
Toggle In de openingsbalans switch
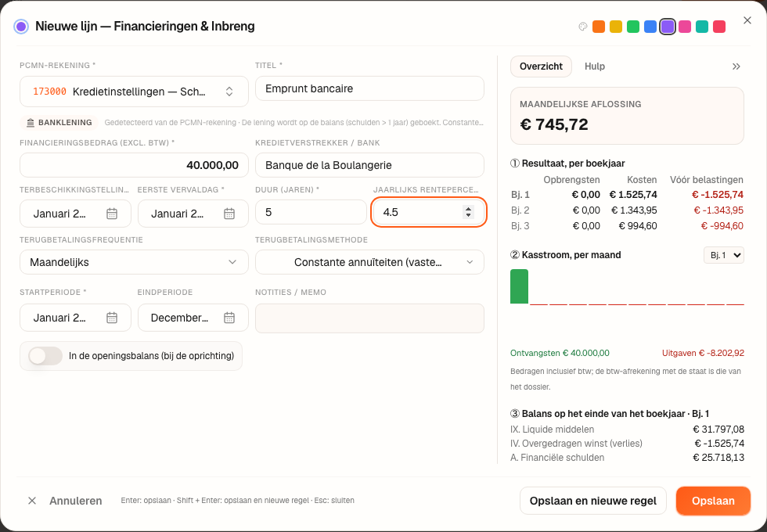pos(45,356)
